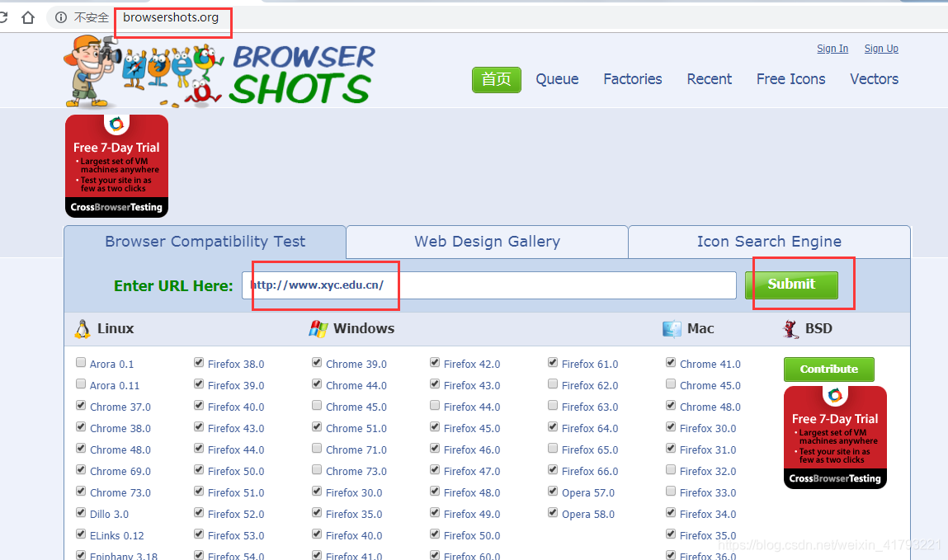Check the Firefox 62.0 checkbox
This screenshot has width=948, height=560.
[553, 384]
